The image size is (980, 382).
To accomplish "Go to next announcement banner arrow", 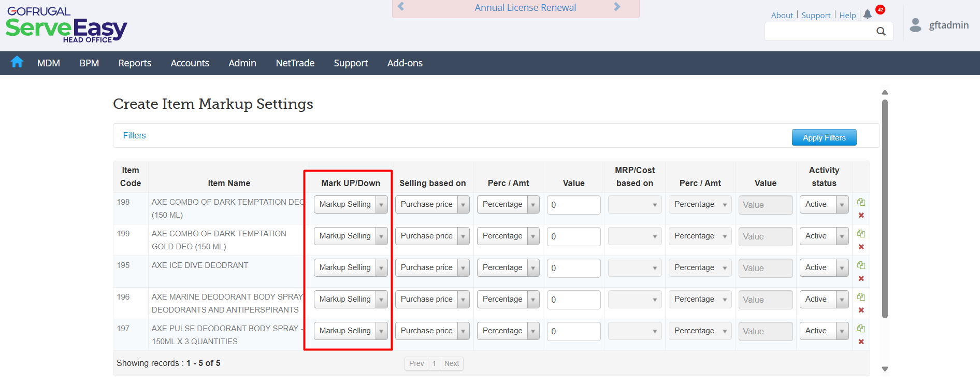I will pyautogui.click(x=617, y=7).
